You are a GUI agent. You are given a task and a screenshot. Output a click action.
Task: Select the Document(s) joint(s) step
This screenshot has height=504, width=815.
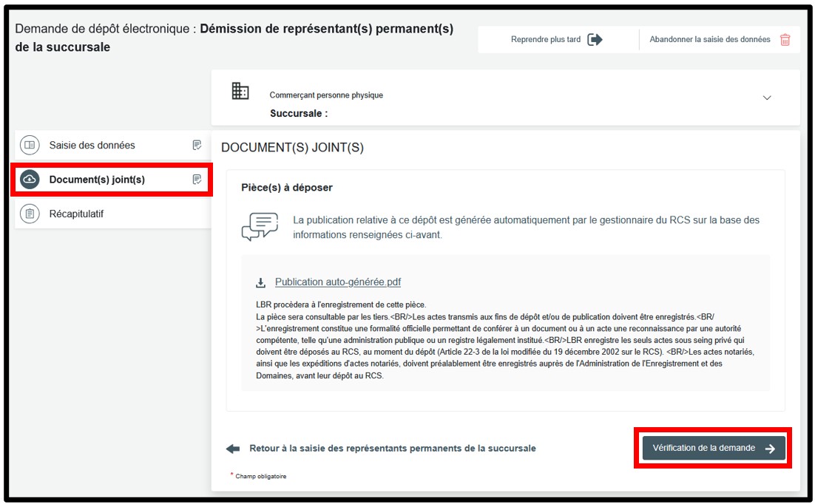(96, 180)
